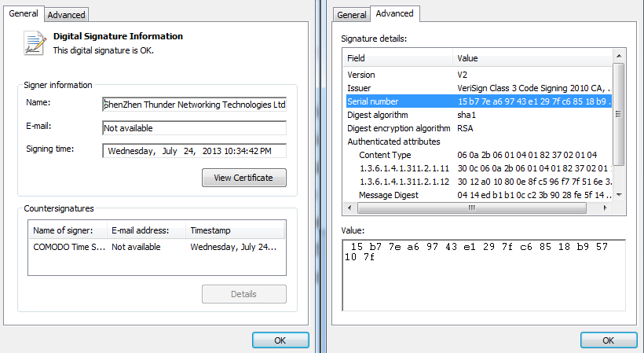Image resolution: width=644 pixels, height=353 pixels.
Task: Click the RSA encryption value
Action: (x=465, y=128)
